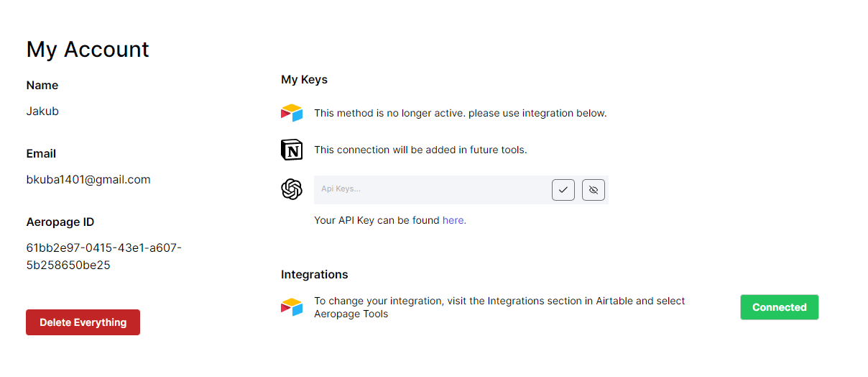Click the Integrations section heading
Screen dimensions: 868x377
(x=315, y=275)
